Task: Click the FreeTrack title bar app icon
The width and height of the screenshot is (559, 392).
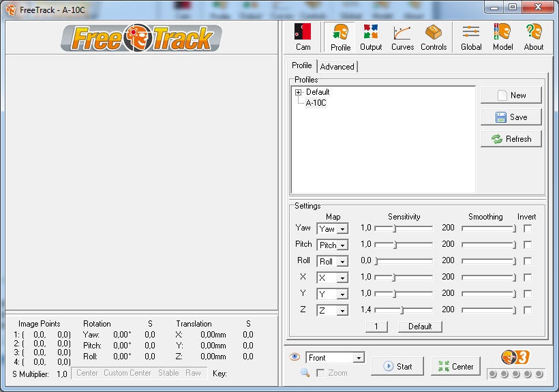Action: pyautogui.click(x=11, y=10)
